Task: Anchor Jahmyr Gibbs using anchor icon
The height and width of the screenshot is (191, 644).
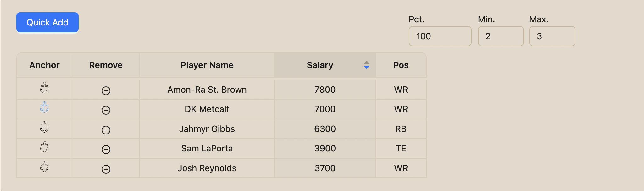Action: coord(44,127)
